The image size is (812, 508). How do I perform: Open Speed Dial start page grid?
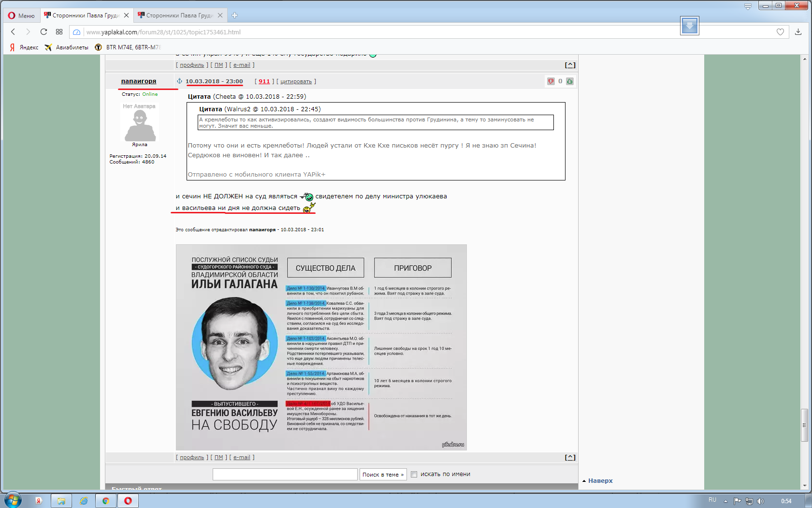pyautogui.click(x=59, y=32)
